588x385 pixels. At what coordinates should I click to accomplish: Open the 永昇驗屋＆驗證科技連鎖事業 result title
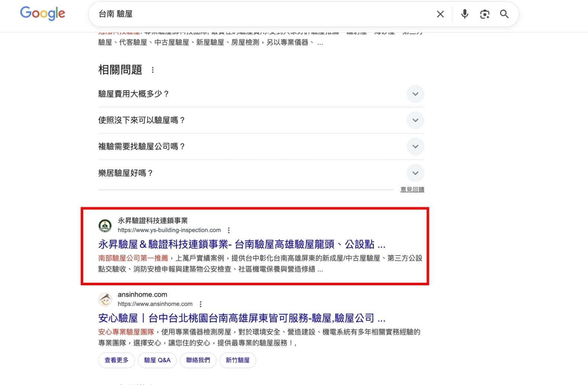pos(242,244)
